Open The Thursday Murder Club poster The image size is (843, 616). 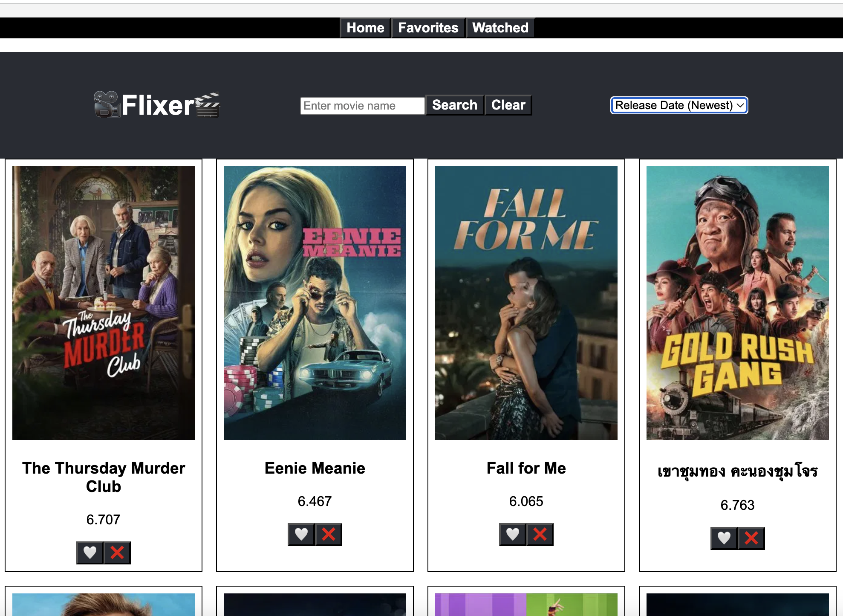104,303
